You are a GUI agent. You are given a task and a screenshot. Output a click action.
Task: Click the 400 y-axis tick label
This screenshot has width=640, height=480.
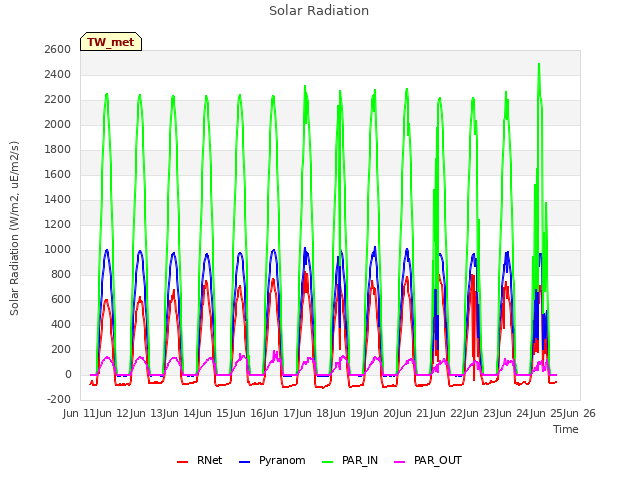(62, 324)
